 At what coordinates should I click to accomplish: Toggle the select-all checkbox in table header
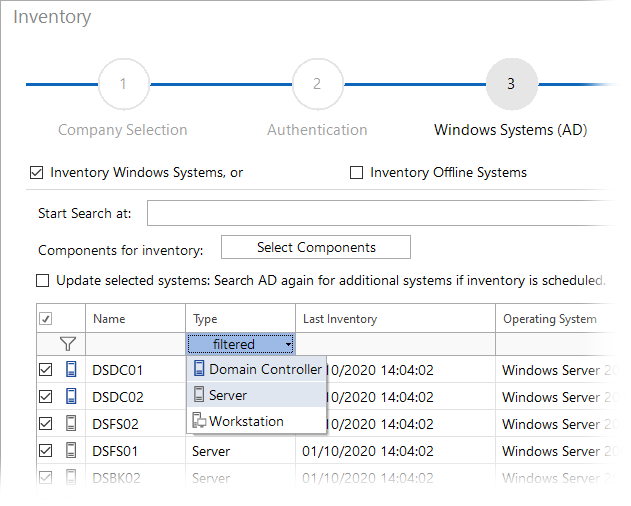(45, 319)
